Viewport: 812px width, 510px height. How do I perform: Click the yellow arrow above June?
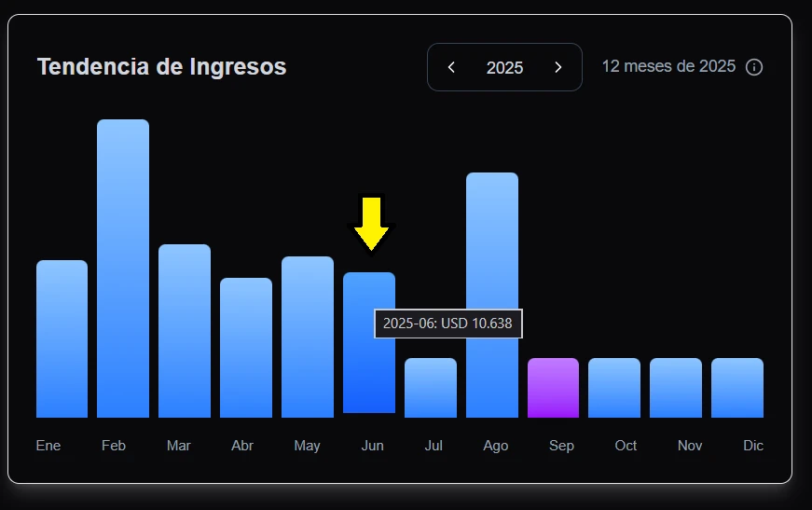point(371,223)
